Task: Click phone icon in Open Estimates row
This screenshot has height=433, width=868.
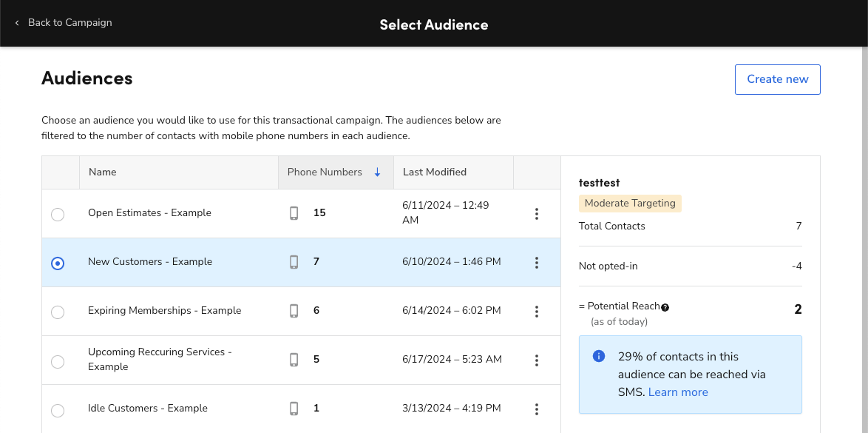Action: pyautogui.click(x=294, y=213)
